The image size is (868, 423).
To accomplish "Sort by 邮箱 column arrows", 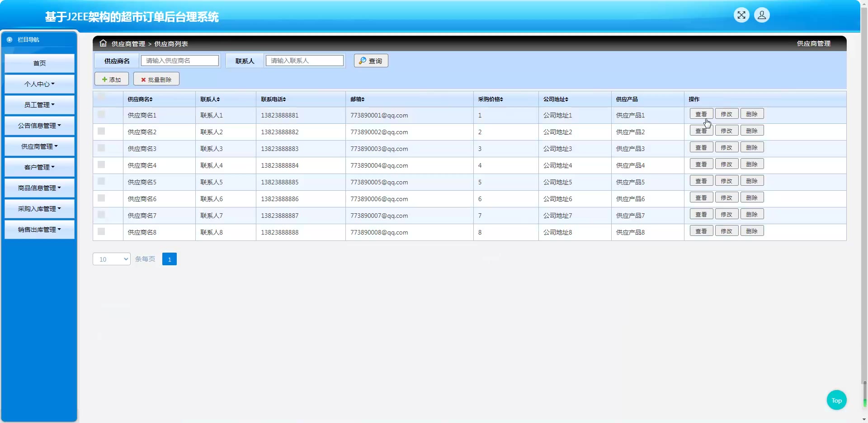I will (363, 99).
